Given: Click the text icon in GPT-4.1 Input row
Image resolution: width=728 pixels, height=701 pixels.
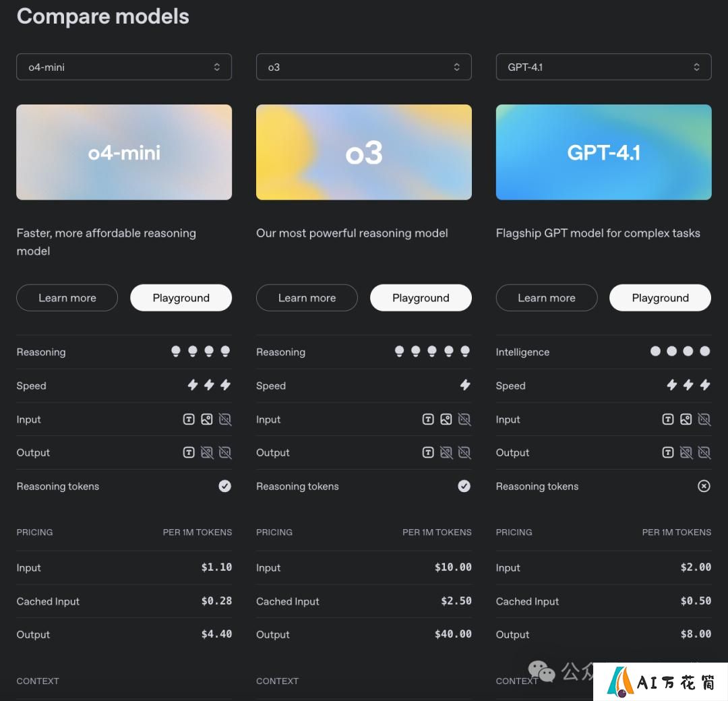Looking at the screenshot, I should [667, 419].
